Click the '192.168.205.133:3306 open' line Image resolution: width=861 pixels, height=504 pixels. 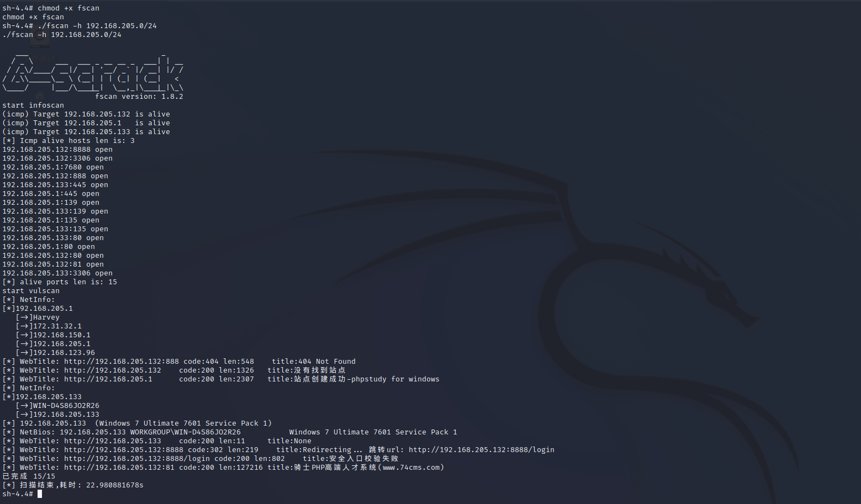coord(57,273)
